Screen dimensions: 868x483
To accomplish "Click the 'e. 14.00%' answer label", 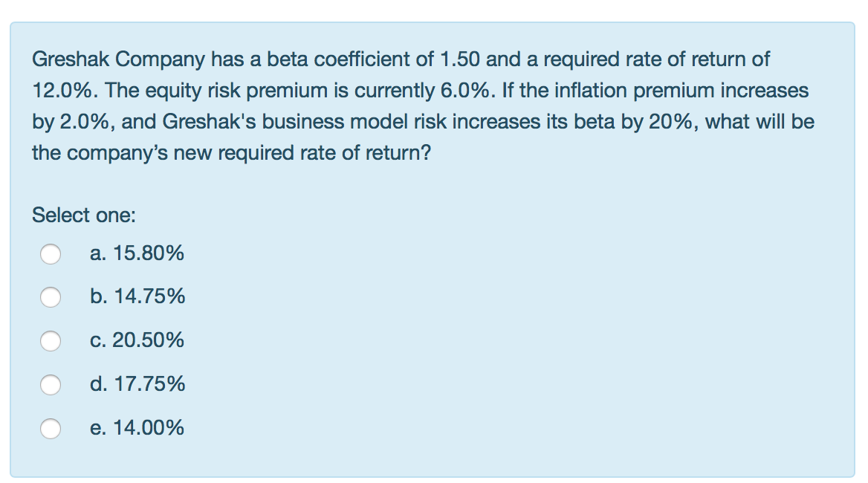I will (137, 428).
